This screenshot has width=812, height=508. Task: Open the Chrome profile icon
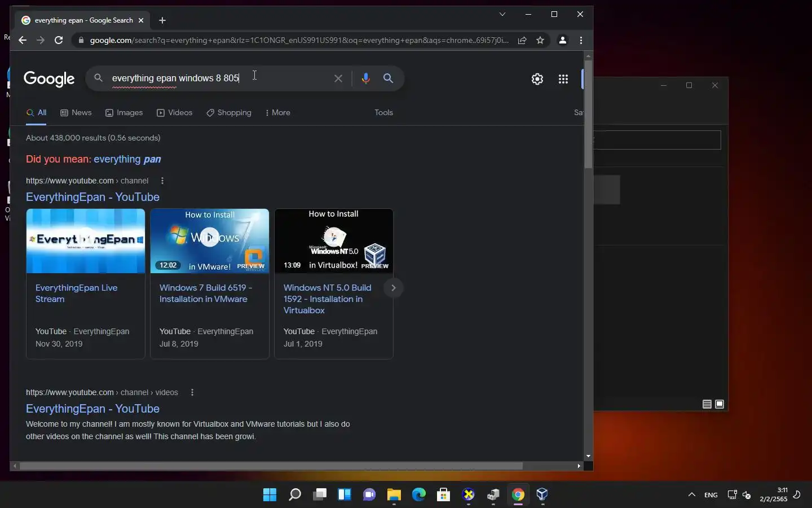562,40
